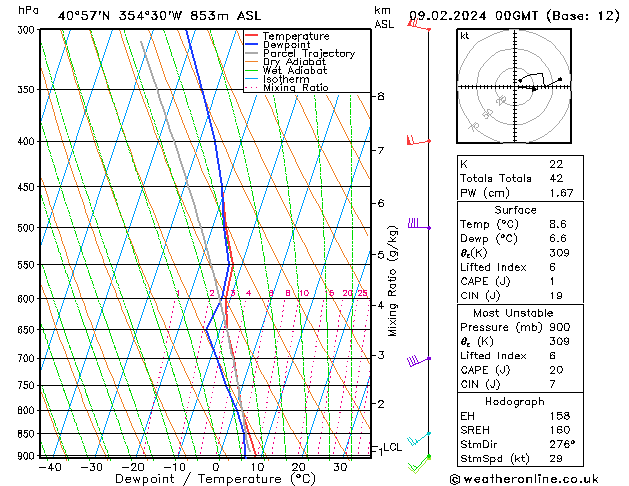629x486 pixels.
Task: Click the hPa axis heading
Action: (x=28, y=10)
